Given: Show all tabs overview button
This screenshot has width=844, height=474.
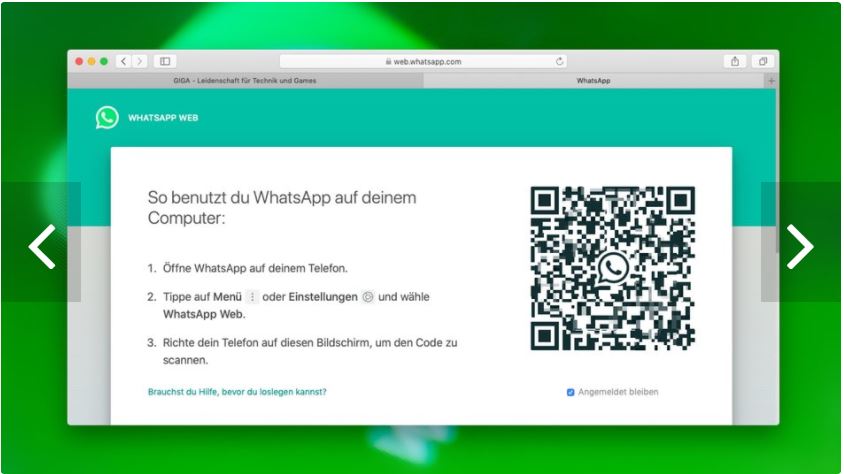Looking at the screenshot, I should coord(763,61).
